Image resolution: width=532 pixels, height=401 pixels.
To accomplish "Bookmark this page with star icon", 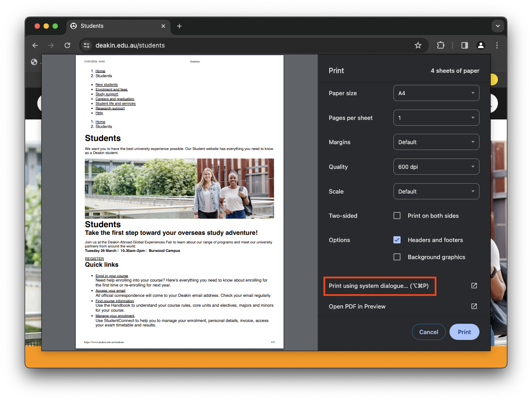I will pyautogui.click(x=418, y=45).
